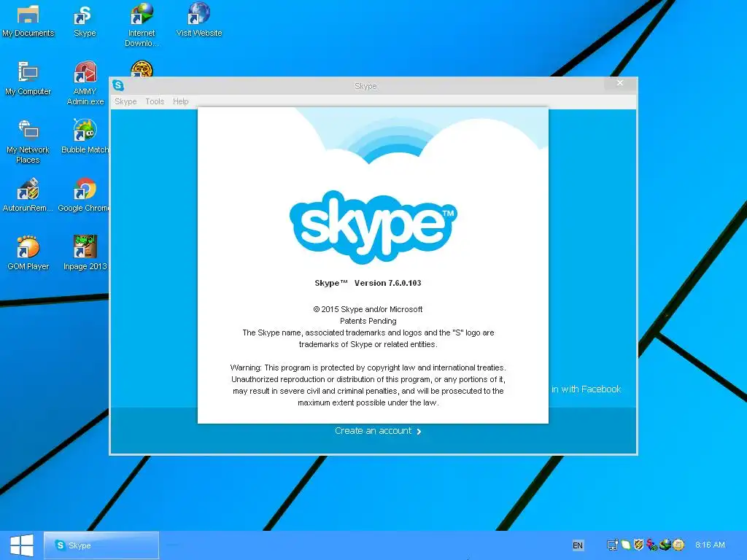747x560 pixels.
Task: Close the Skype window
Action: 620,83
